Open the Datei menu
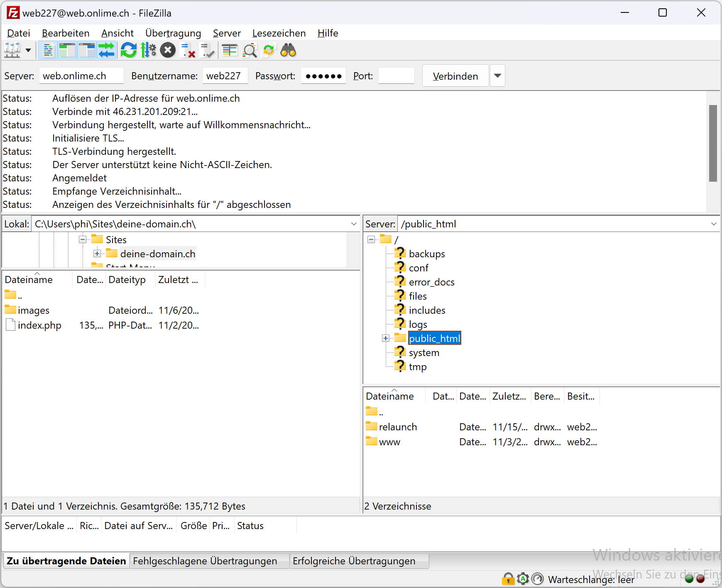The width and height of the screenshot is (722, 588). (x=19, y=33)
